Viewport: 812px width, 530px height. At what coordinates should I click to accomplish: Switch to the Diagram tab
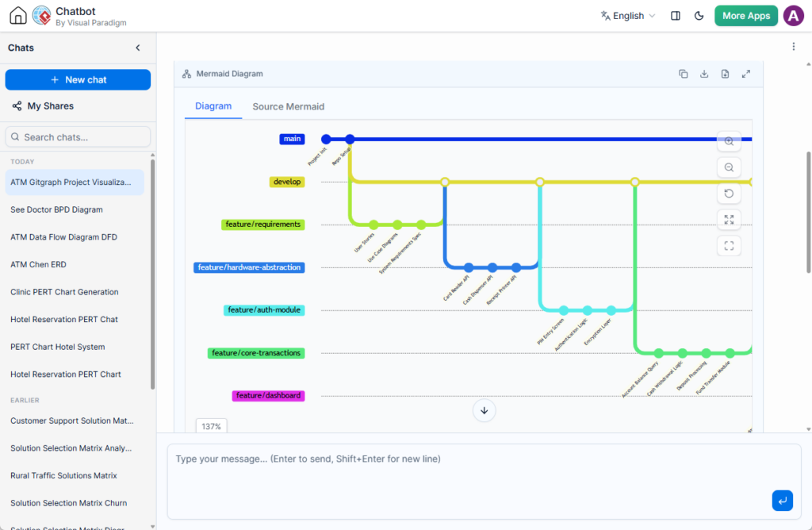pyautogui.click(x=213, y=106)
